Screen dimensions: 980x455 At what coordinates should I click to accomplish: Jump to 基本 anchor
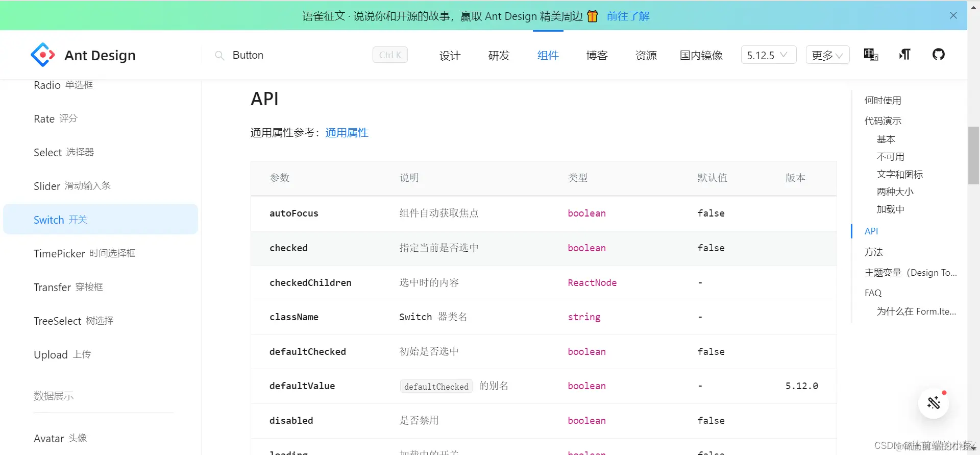point(886,139)
